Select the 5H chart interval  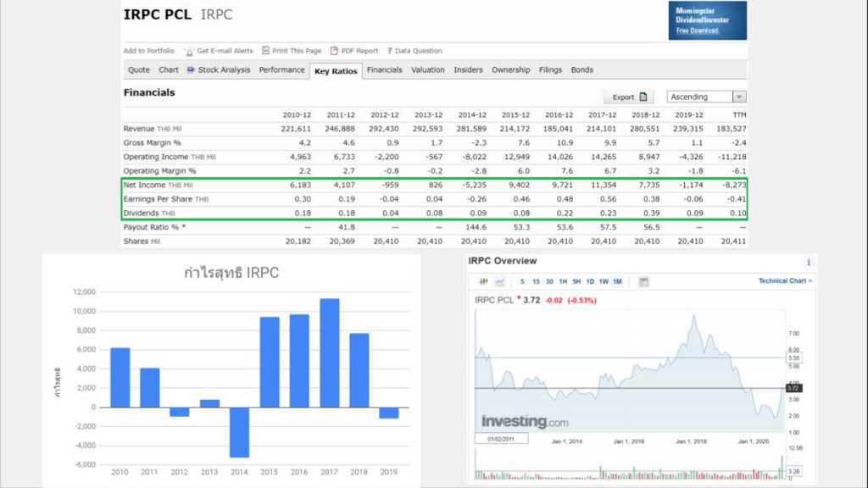pyautogui.click(x=576, y=281)
